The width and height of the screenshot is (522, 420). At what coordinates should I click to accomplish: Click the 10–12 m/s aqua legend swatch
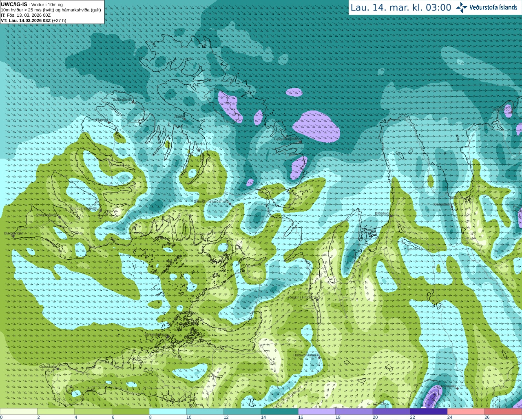pyautogui.click(x=205, y=411)
